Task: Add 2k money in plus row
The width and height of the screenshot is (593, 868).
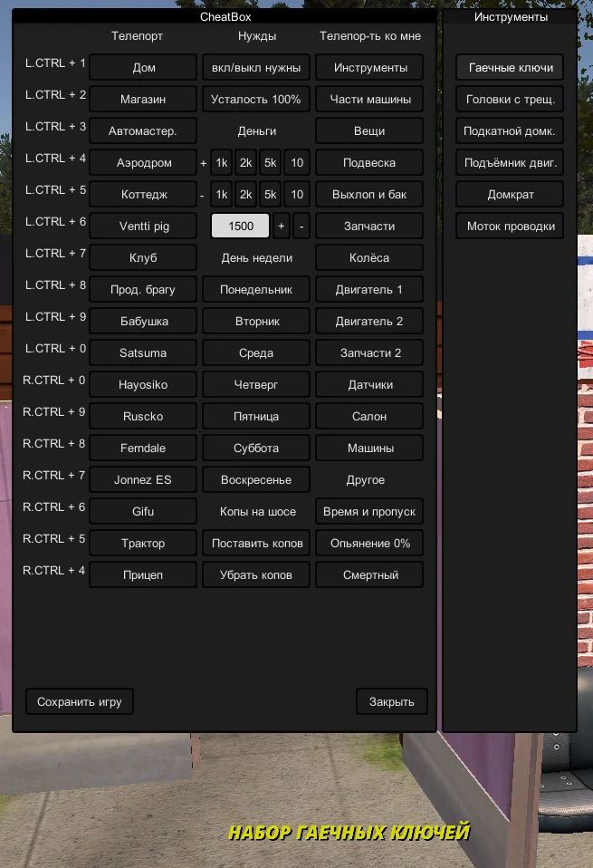Action: tap(245, 163)
